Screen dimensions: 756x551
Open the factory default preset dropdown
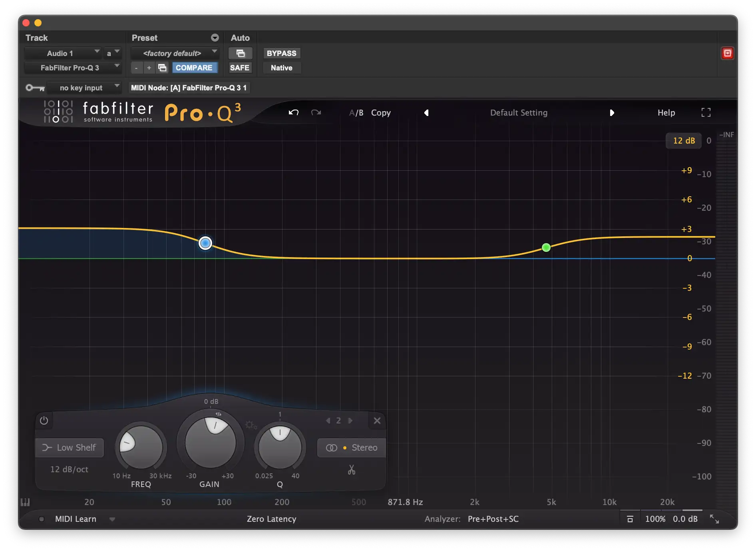pos(175,53)
